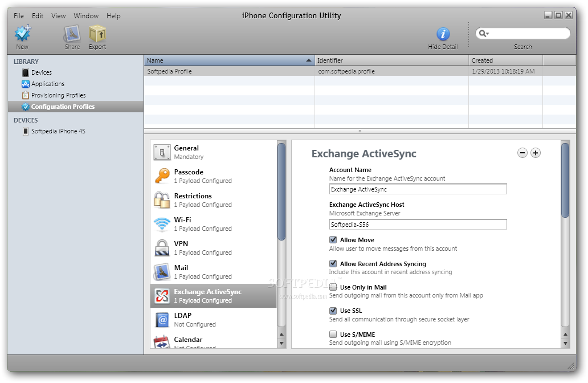Click the Hide Detail info icon
This screenshot has height=383, width=588.
coord(443,34)
